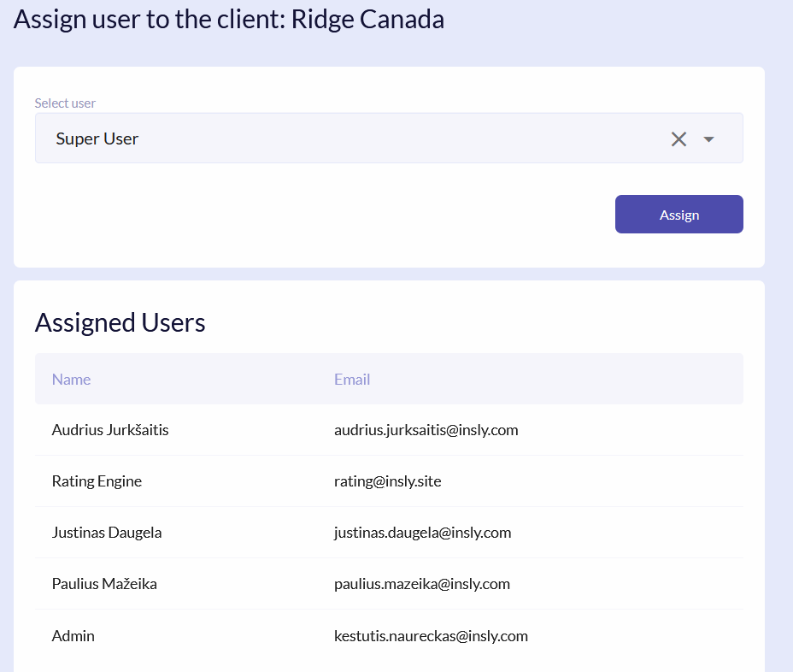The image size is (793, 672).
Task: Click the Email column header
Action: pyautogui.click(x=352, y=379)
